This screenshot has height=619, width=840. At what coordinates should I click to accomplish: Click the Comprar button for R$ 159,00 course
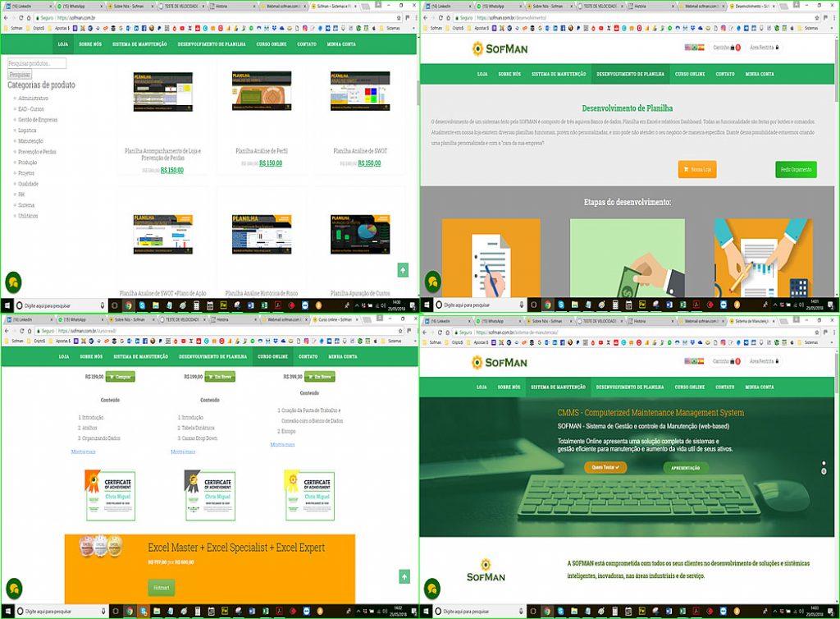120,377
